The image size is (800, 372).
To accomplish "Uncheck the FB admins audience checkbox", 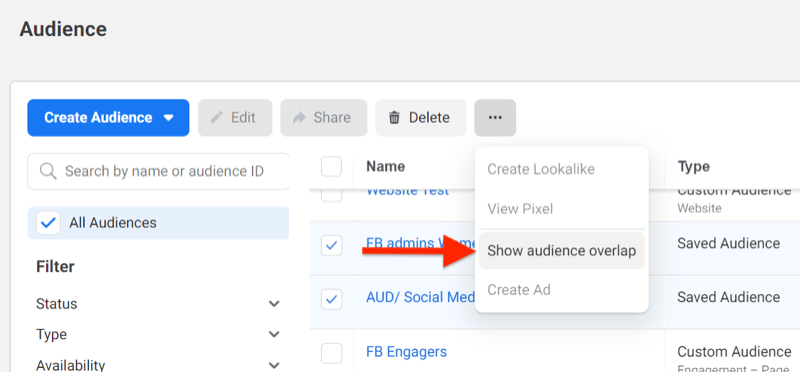I will coord(332,245).
